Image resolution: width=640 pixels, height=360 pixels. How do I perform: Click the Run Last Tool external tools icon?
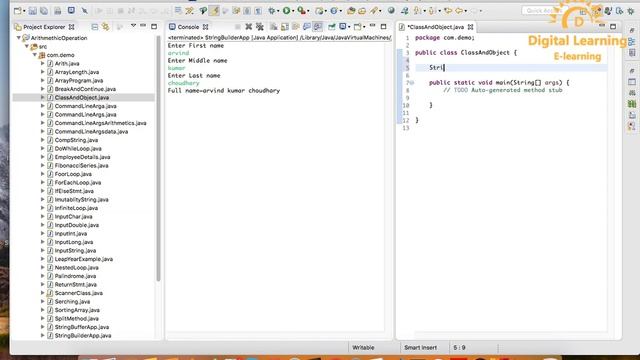point(301,11)
